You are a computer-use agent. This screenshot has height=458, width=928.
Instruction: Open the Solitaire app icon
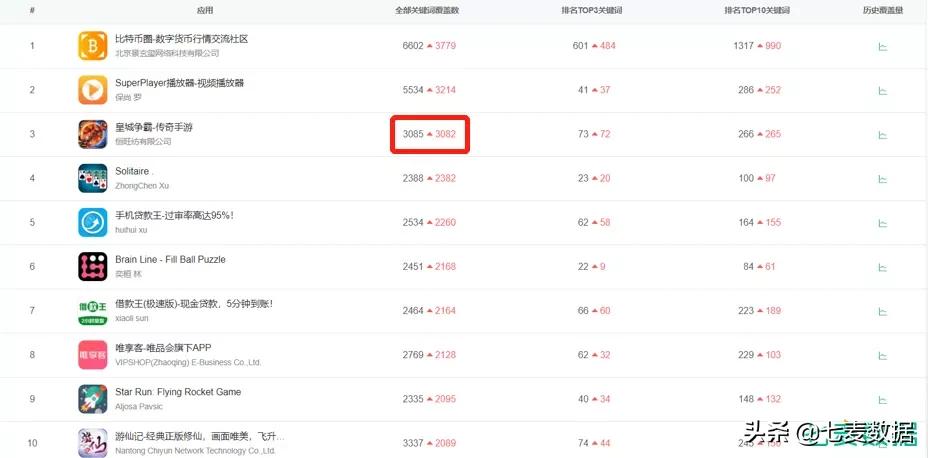[x=93, y=178]
